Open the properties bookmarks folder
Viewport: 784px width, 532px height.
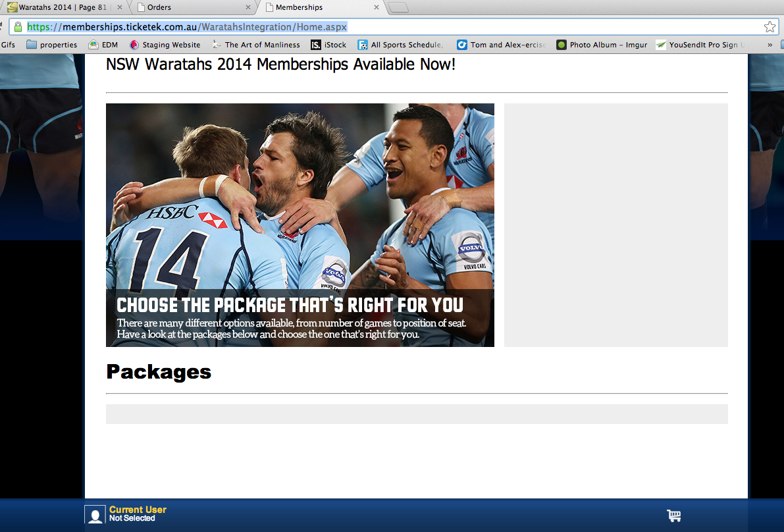coord(52,45)
